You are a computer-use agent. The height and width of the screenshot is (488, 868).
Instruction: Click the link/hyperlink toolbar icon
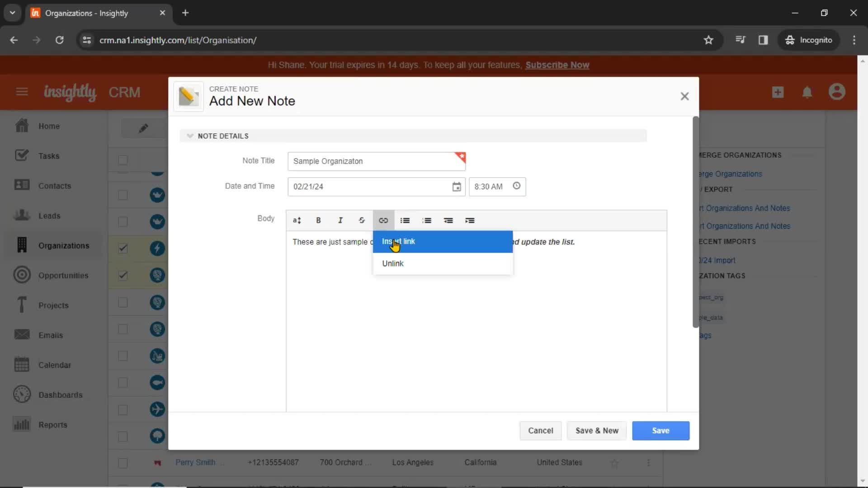pos(383,221)
